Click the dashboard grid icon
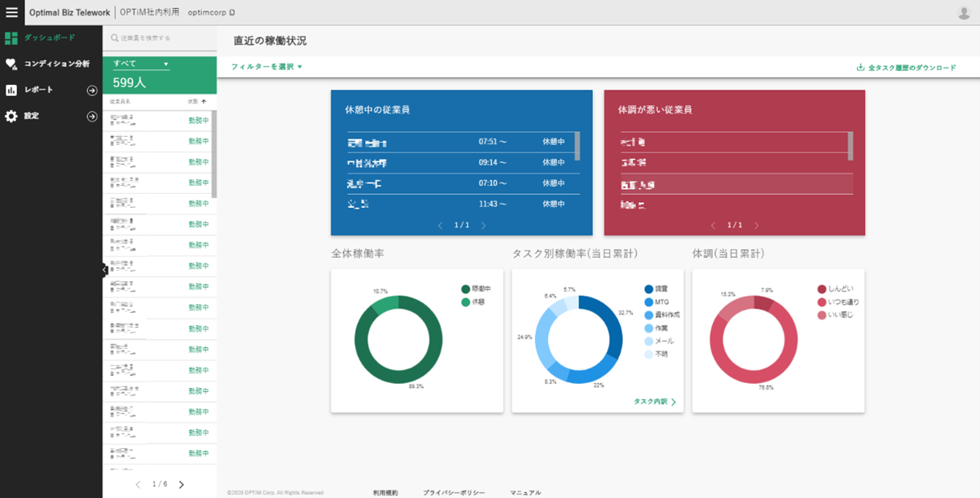 [x=11, y=38]
